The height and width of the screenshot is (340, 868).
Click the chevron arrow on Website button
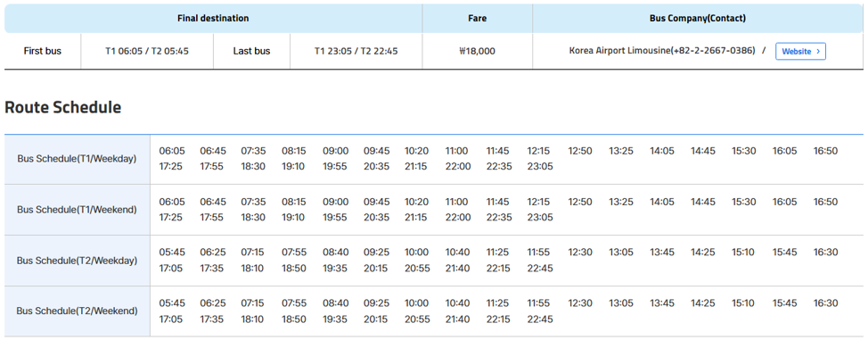tap(818, 52)
